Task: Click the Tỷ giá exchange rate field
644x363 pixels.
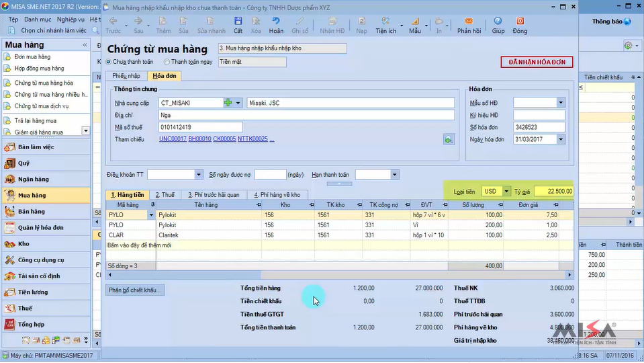Action: [x=554, y=192]
